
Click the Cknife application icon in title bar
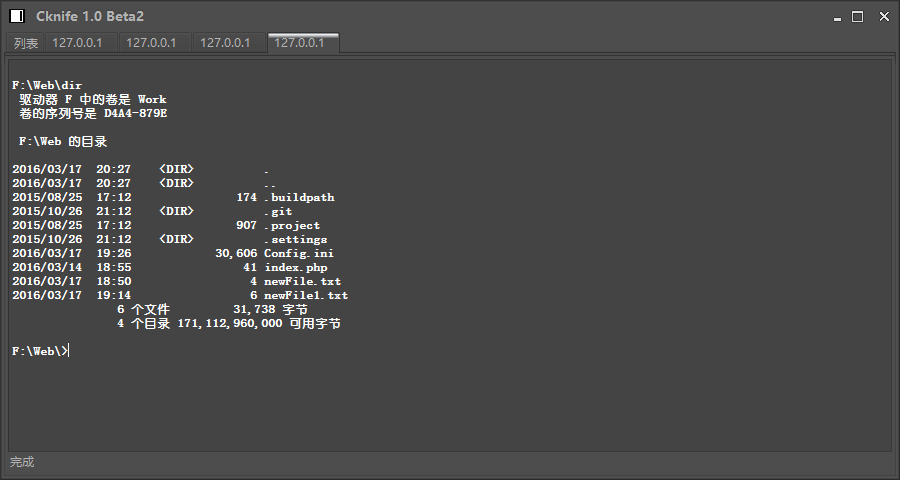pos(17,16)
